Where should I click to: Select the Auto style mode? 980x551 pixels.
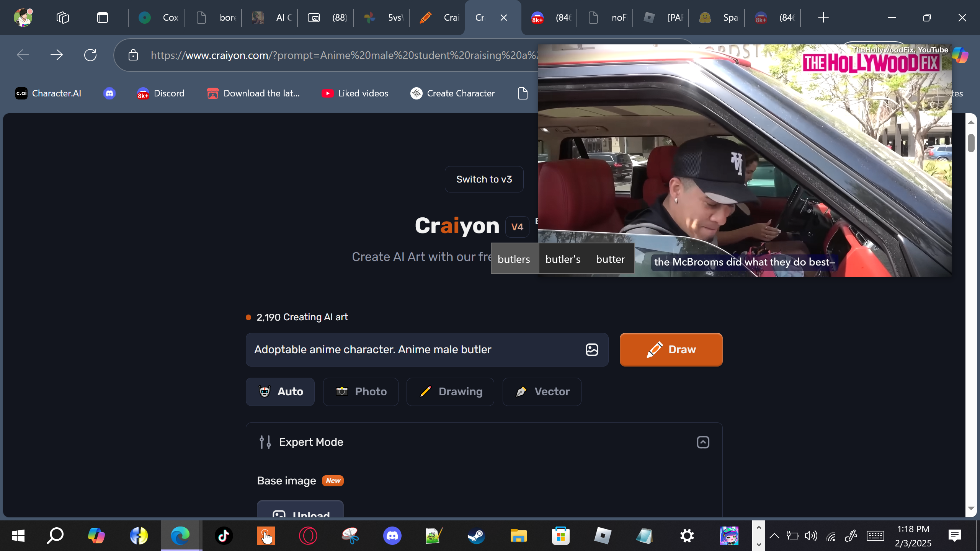point(280,391)
